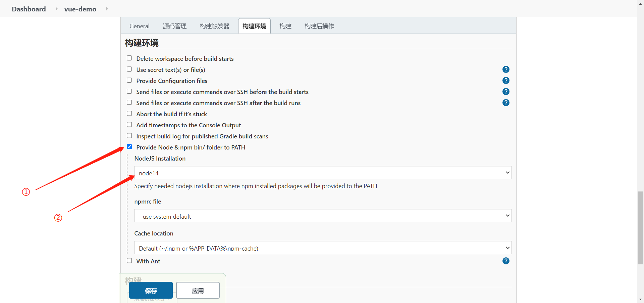Enable Add timestamps to the Console Output

click(x=129, y=125)
